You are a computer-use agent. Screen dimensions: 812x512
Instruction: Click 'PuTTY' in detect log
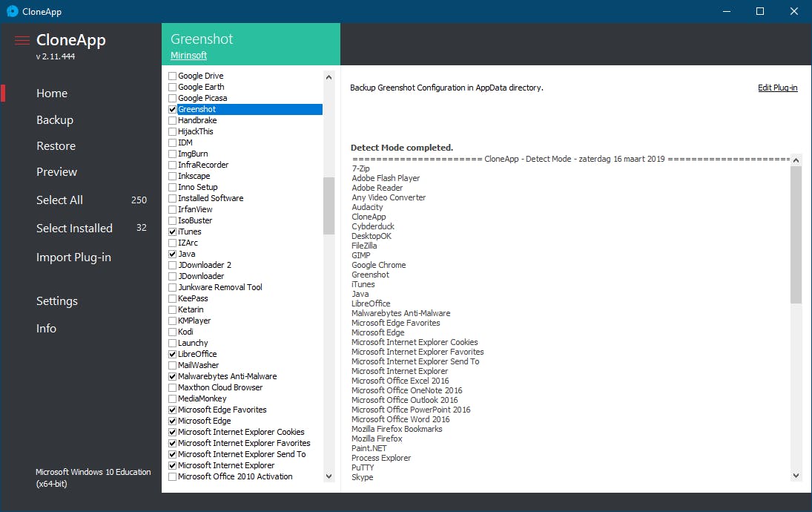click(363, 467)
